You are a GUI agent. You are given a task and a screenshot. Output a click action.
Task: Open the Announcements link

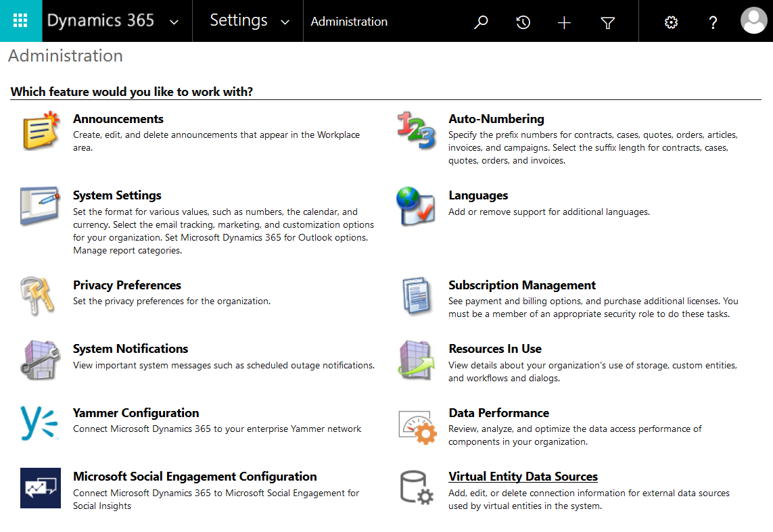coord(118,119)
